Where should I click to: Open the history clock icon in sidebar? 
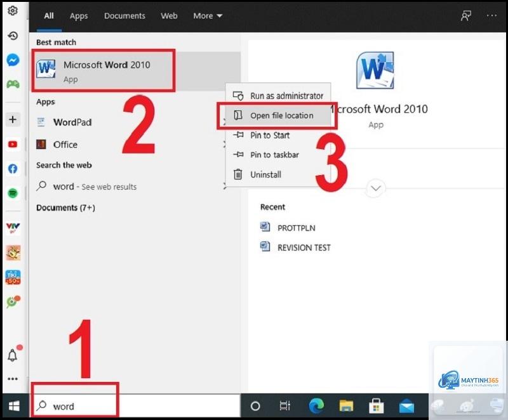[x=13, y=36]
